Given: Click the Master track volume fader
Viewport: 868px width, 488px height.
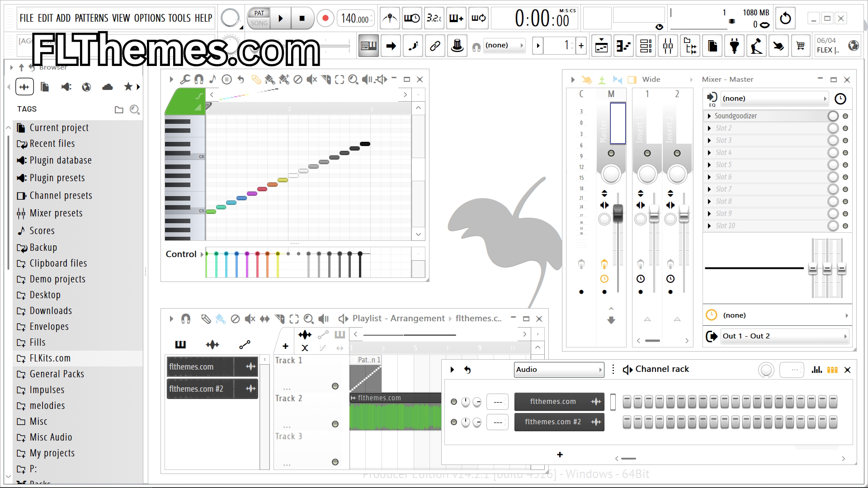Looking at the screenshot, I should coord(618,214).
